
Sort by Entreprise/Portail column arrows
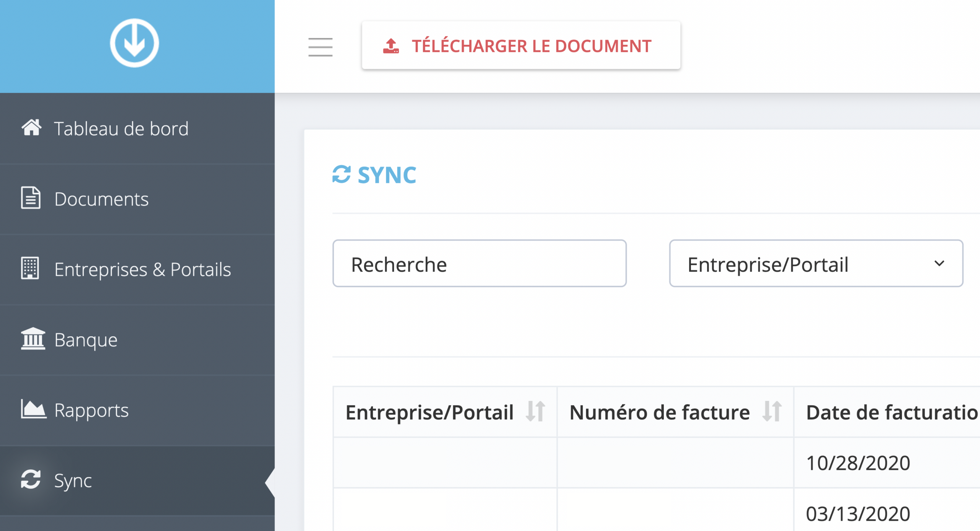[x=536, y=412]
